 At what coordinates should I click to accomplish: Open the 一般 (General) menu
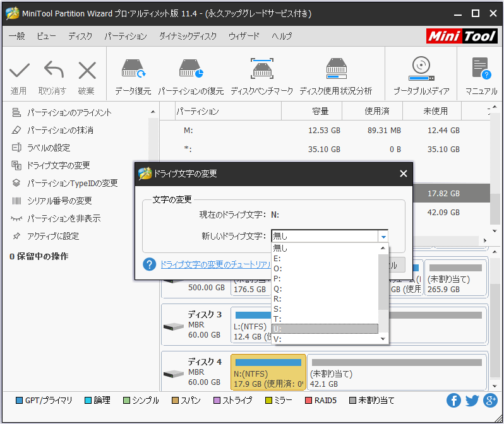[x=16, y=36]
